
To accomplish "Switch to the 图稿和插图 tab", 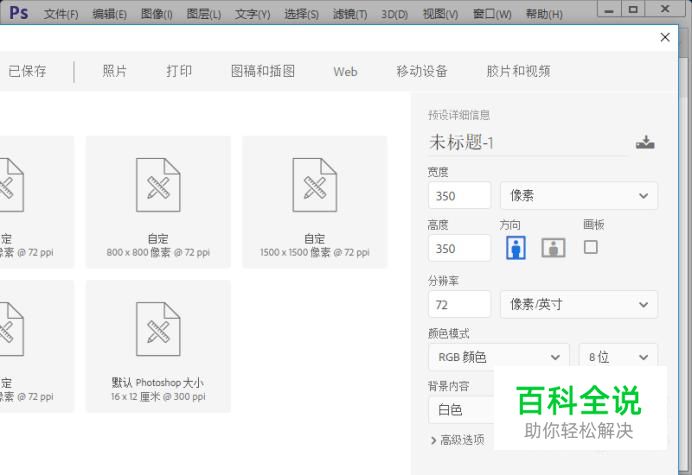I will coord(263,71).
